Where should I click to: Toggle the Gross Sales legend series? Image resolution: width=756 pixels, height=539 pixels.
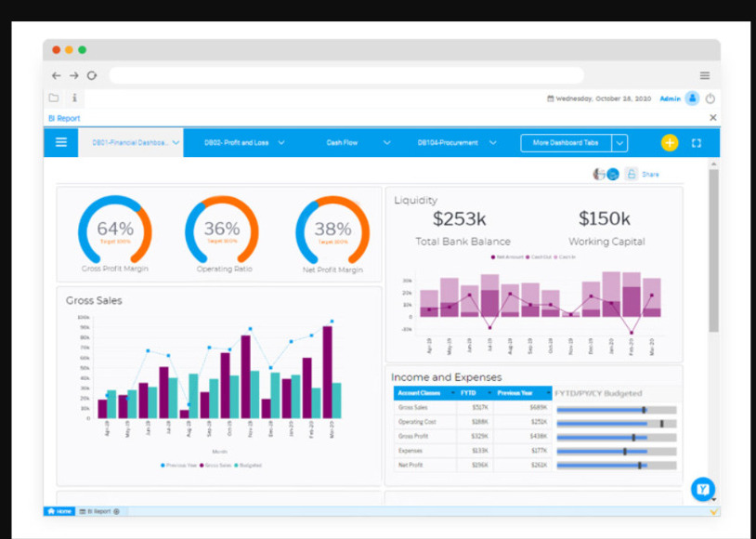[215, 466]
